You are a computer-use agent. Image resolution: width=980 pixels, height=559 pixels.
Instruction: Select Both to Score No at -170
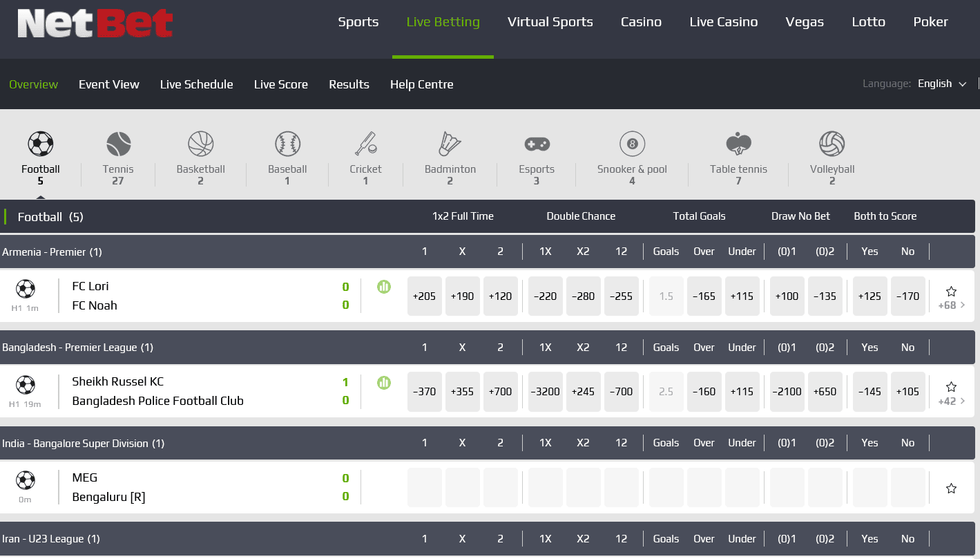pos(908,296)
